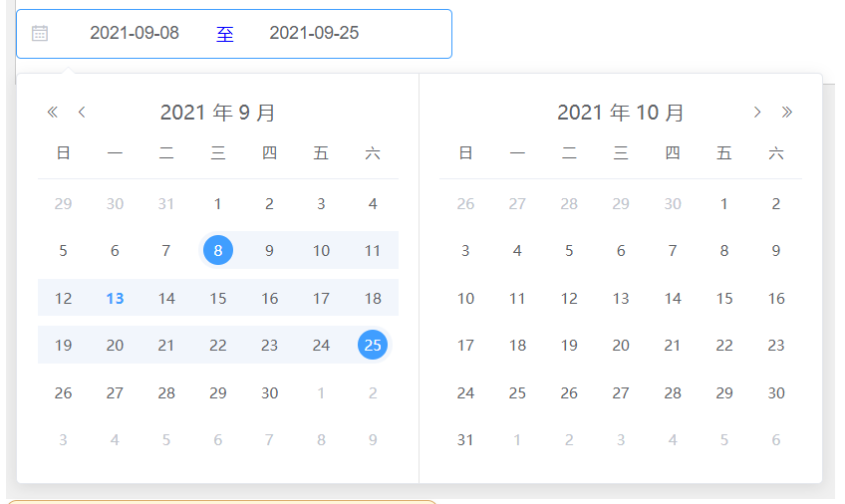Go to previous month using left arrow
The width and height of the screenshot is (845, 504).
pyautogui.click(x=82, y=113)
